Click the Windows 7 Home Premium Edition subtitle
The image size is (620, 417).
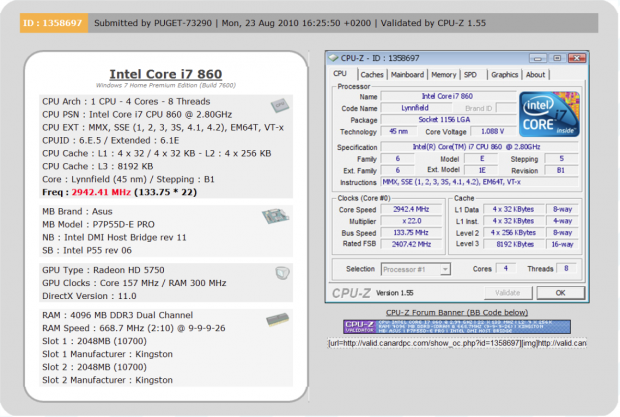(166, 85)
